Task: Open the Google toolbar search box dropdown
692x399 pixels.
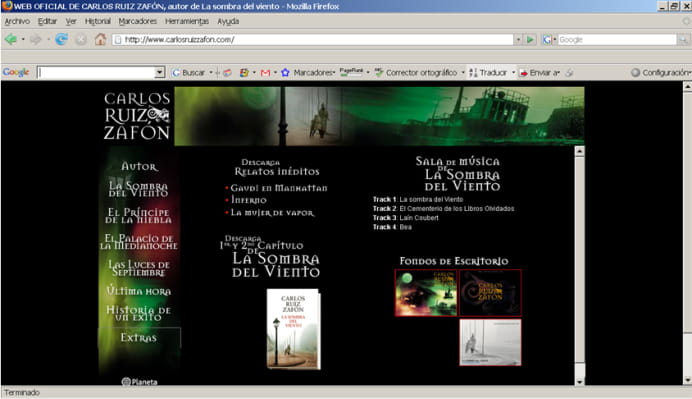Action: [160, 72]
